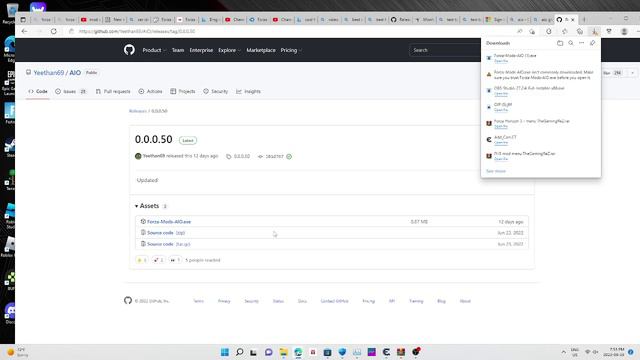Click the star reaction button
This screenshot has width=640, height=360.
142,260
